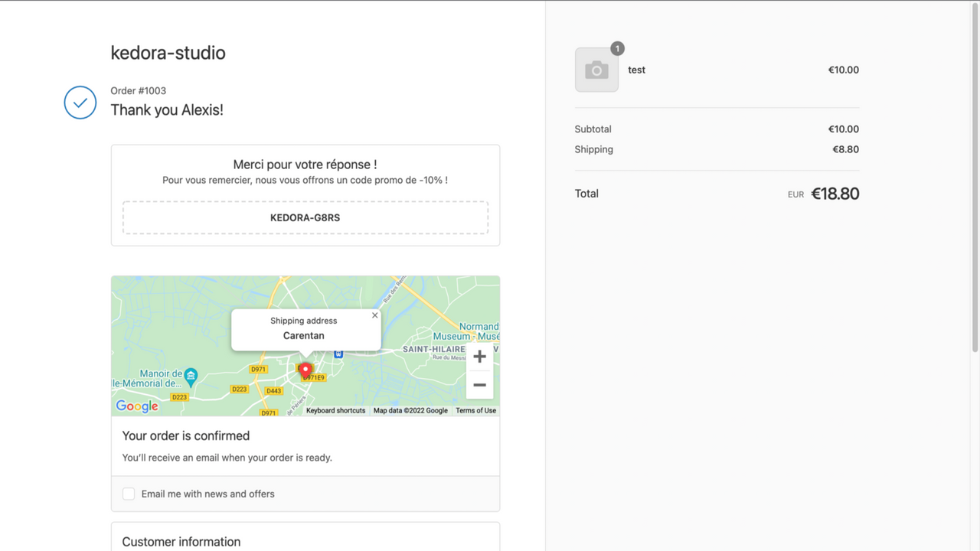Click 'Carentan' in the map popup
The image size is (980, 551).
point(304,336)
